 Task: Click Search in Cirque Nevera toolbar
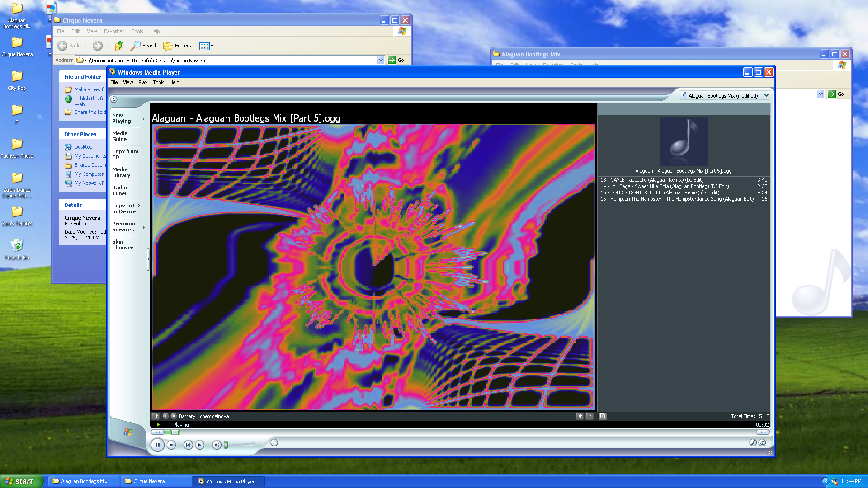145,46
